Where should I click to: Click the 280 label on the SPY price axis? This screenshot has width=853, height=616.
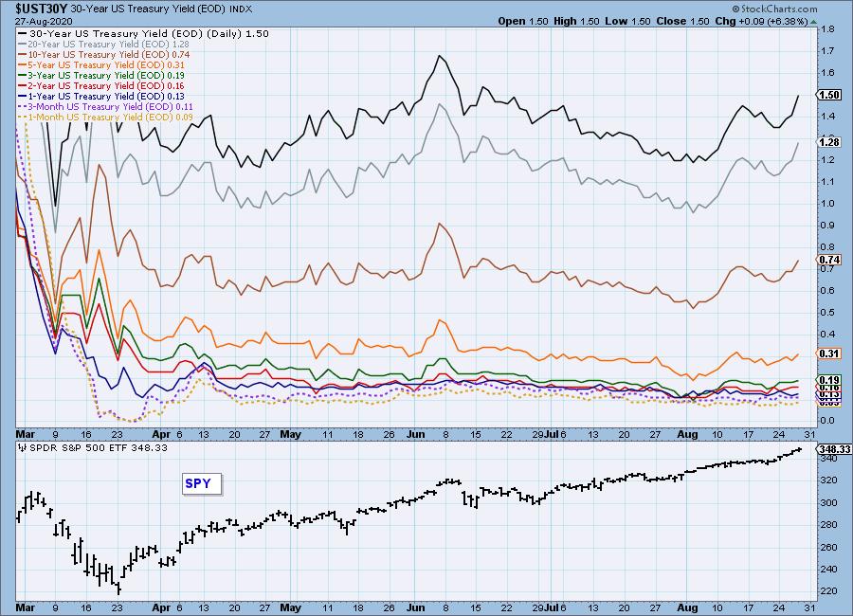(x=828, y=525)
